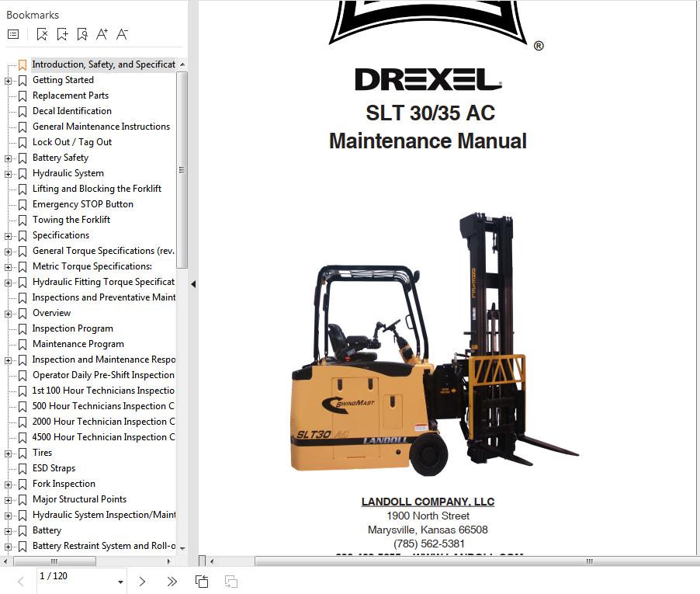
Task: Expand General Torque Specifications bookmark
Action: pos(8,252)
